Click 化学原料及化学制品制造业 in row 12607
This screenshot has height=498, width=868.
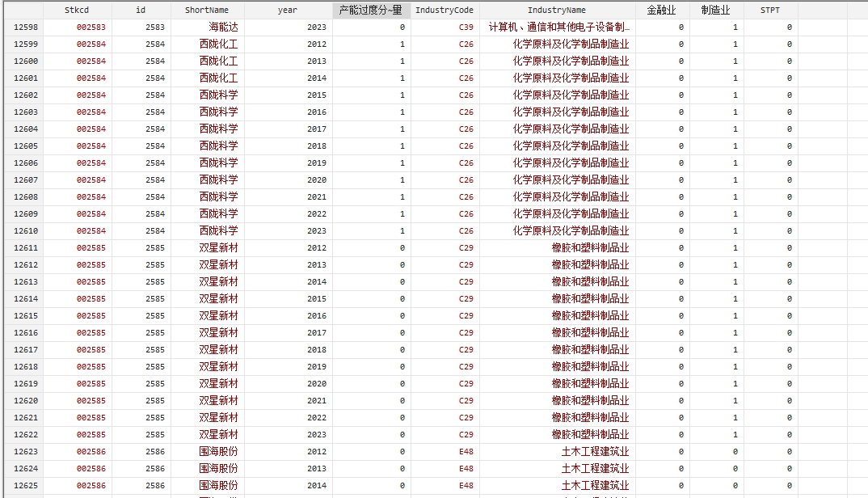571,180
